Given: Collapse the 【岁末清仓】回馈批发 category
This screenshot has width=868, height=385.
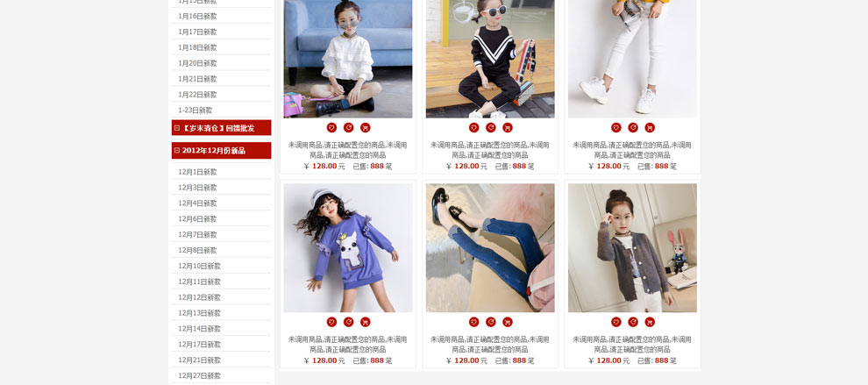Looking at the screenshot, I should (177, 128).
